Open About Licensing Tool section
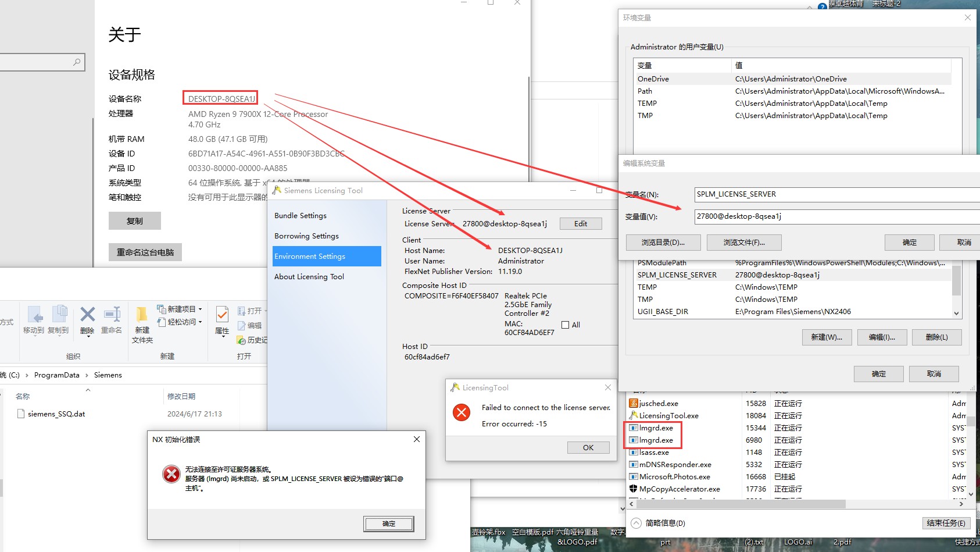This screenshot has width=980, height=552. click(x=309, y=277)
